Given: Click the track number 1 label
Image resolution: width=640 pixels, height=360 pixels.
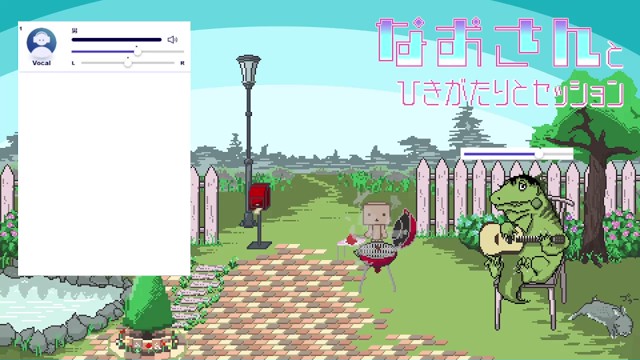Looking at the screenshot, I should pyautogui.click(x=21, y=29).
